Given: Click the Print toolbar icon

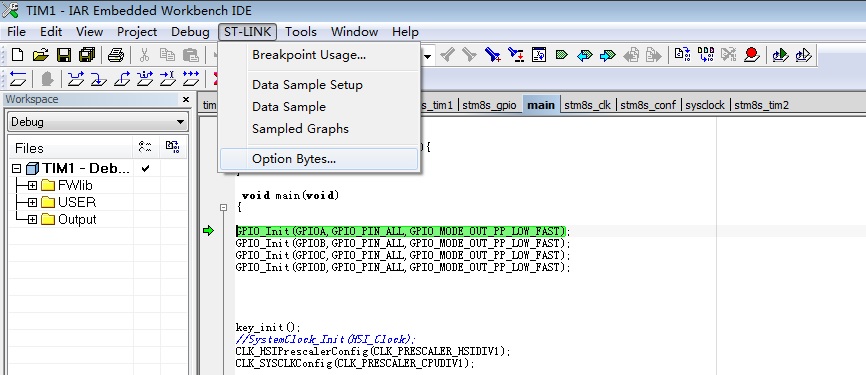Looking at the screenshot, I should pyautogui.click(x=116, y=55).
